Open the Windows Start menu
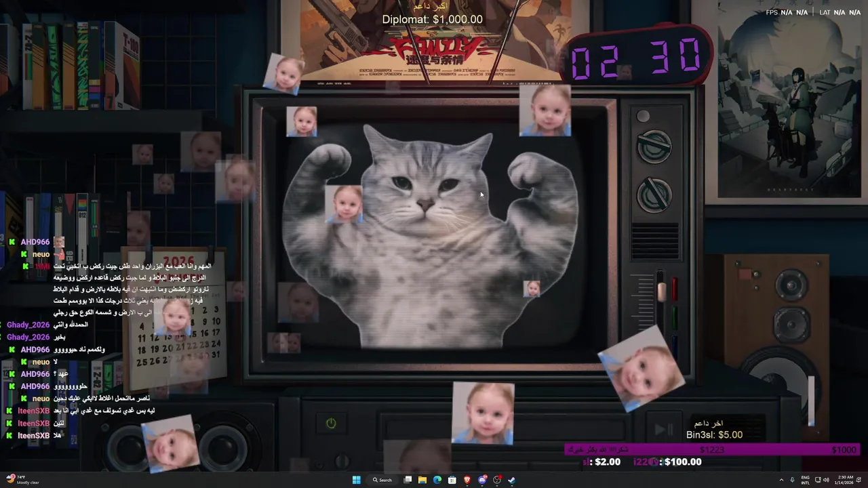The width and height of the screenshot is (868, 488). [357, 480]
